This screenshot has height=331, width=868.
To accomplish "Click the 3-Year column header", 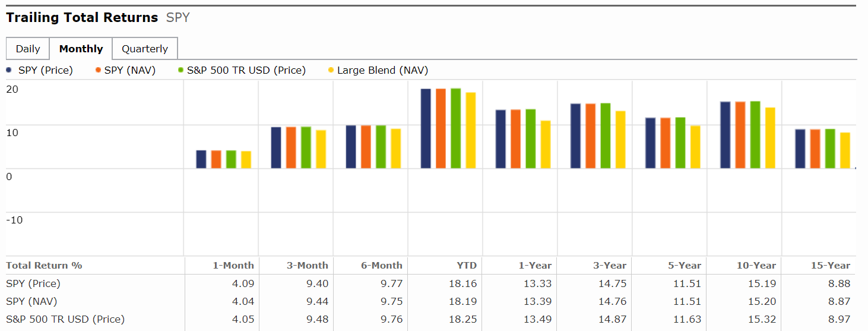I will 610,266.
